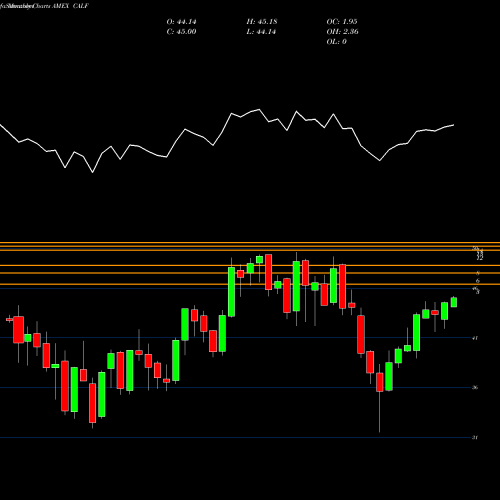Click the 'OH: 2.36' value
500x500 pixels.
(342, 32)
